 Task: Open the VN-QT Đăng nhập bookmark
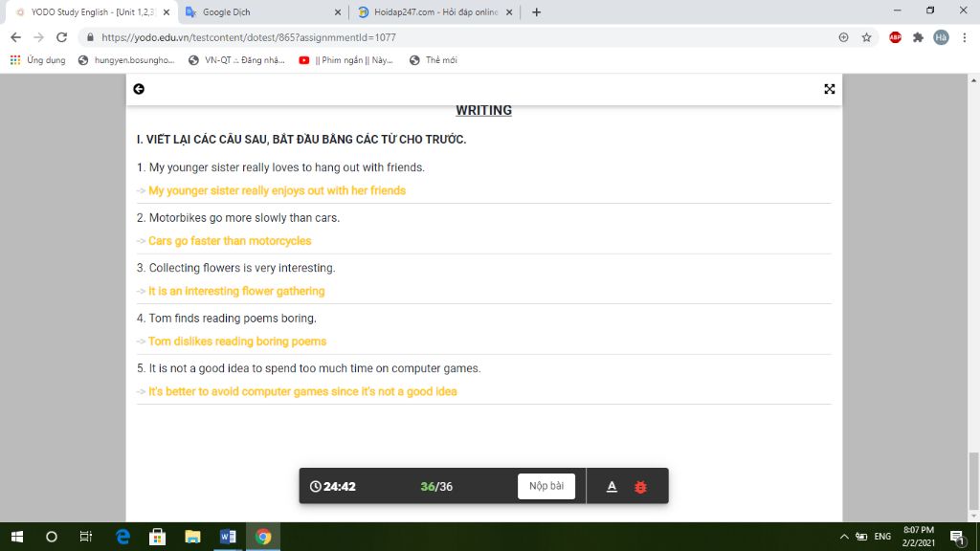[x=237, y=60]
